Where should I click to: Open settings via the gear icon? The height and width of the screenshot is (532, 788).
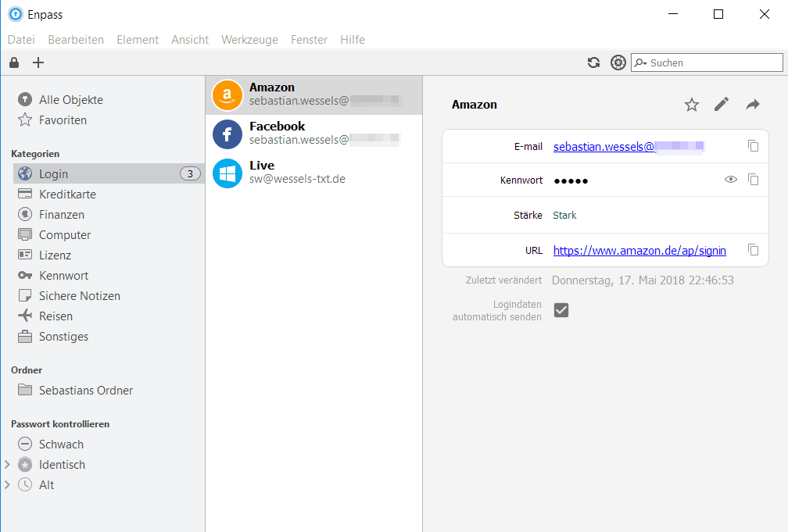point(618,62)
